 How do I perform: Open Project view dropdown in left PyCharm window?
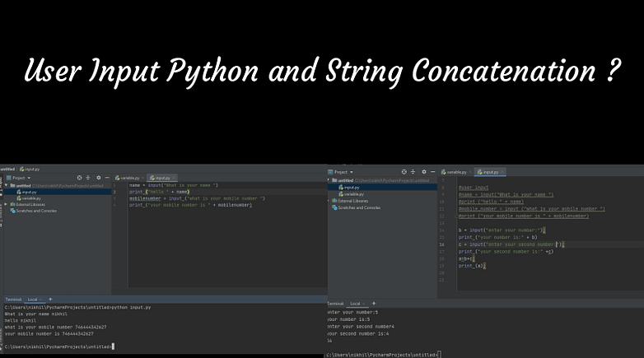(x=18, y=178)
